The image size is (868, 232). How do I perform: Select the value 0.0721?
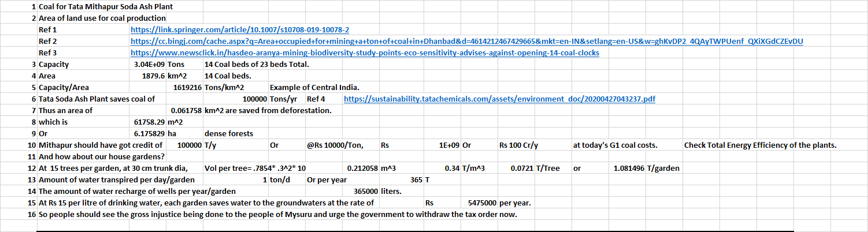click(x=522, y=168)
